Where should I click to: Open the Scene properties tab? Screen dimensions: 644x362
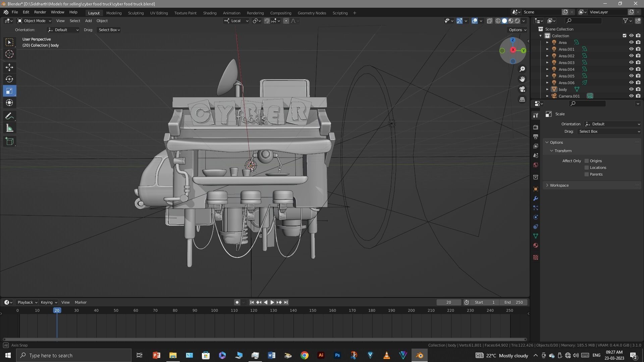pos(536,156)
